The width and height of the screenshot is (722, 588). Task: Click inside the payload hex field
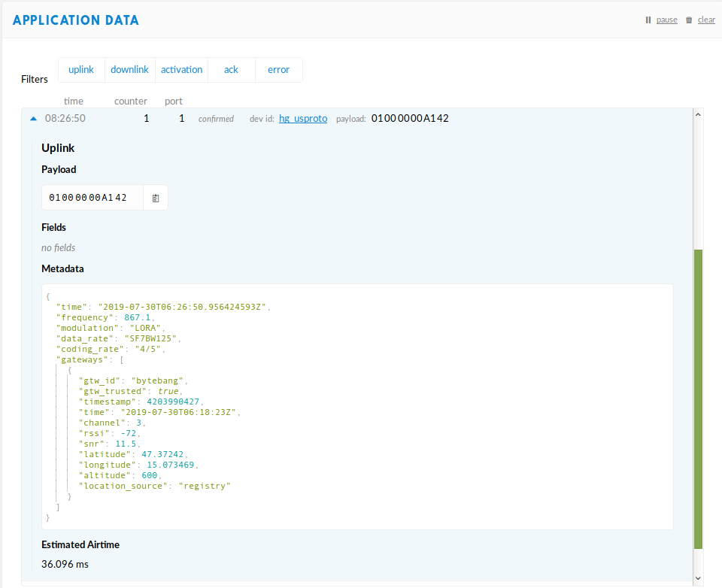(x=93, y=198)
